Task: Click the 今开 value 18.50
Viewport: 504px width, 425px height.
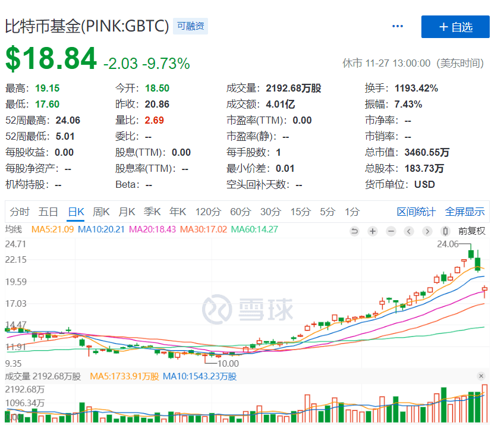Action: coord(157,88)
